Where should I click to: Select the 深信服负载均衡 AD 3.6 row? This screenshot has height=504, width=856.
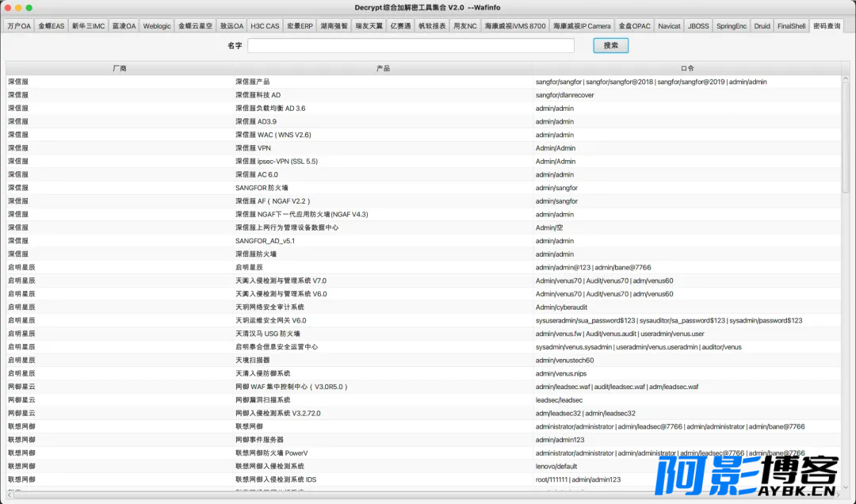point(423,108)
